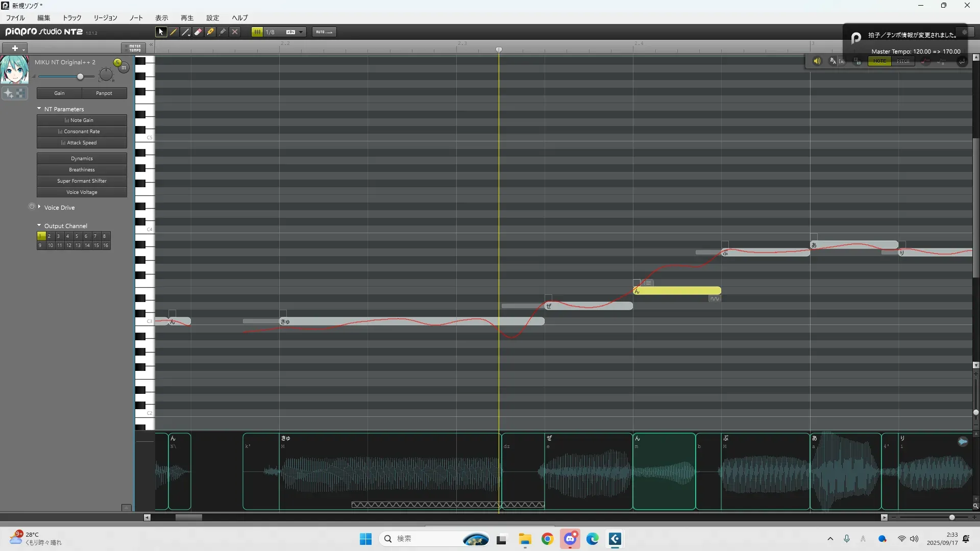The image size is (980, 551).
Task: Open the lyric input icon
Action: (833, 61)
